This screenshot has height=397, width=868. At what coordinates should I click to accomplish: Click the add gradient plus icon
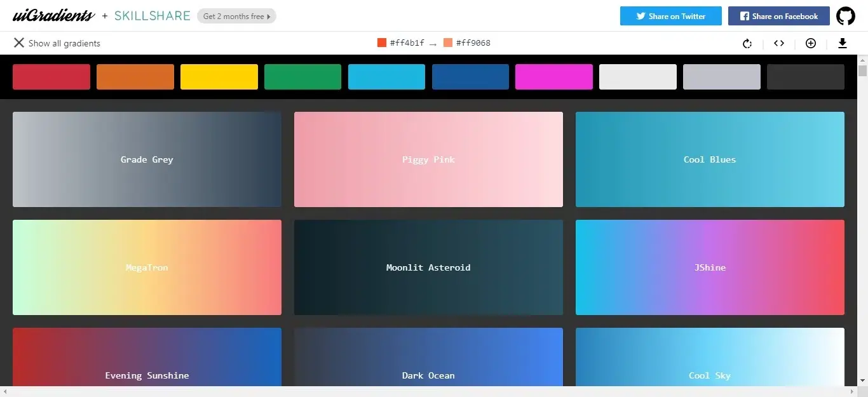(811, 43)
